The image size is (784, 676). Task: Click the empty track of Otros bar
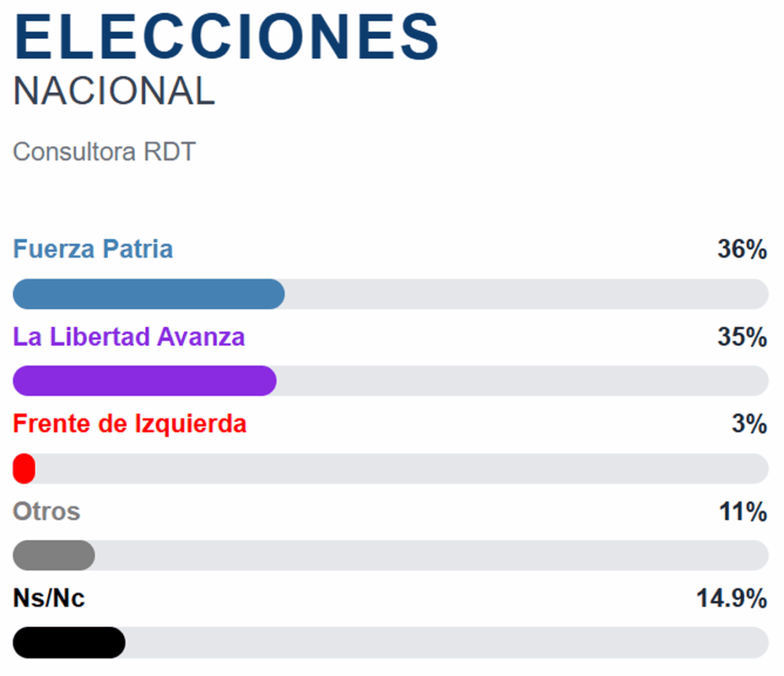(x=432, y=555)
